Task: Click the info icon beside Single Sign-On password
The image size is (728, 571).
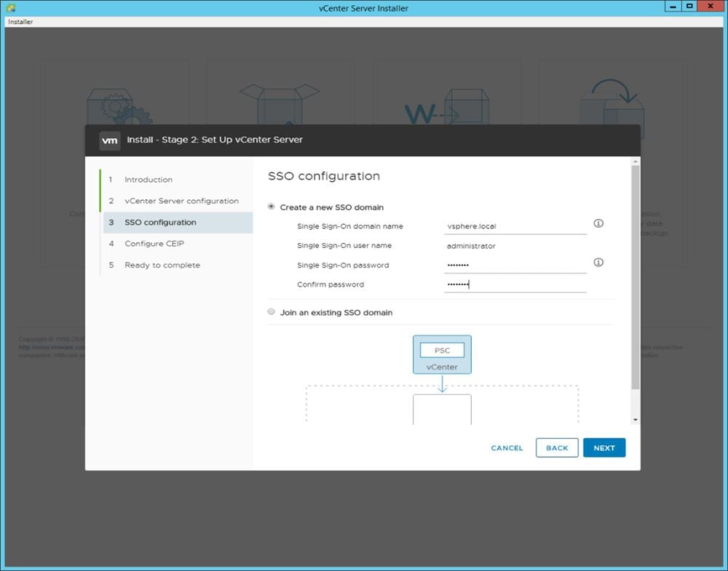Action: point(598,262)
